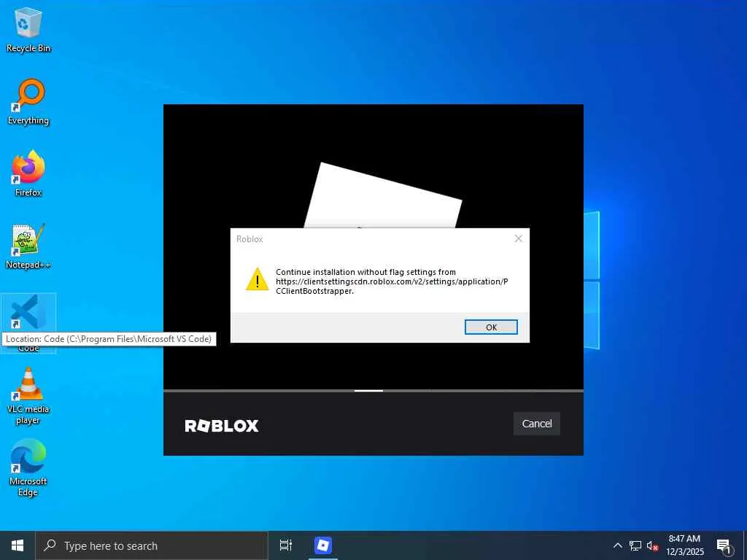Click the Roblox installer progress bar
747x560 pixels.
click(373, 391)
